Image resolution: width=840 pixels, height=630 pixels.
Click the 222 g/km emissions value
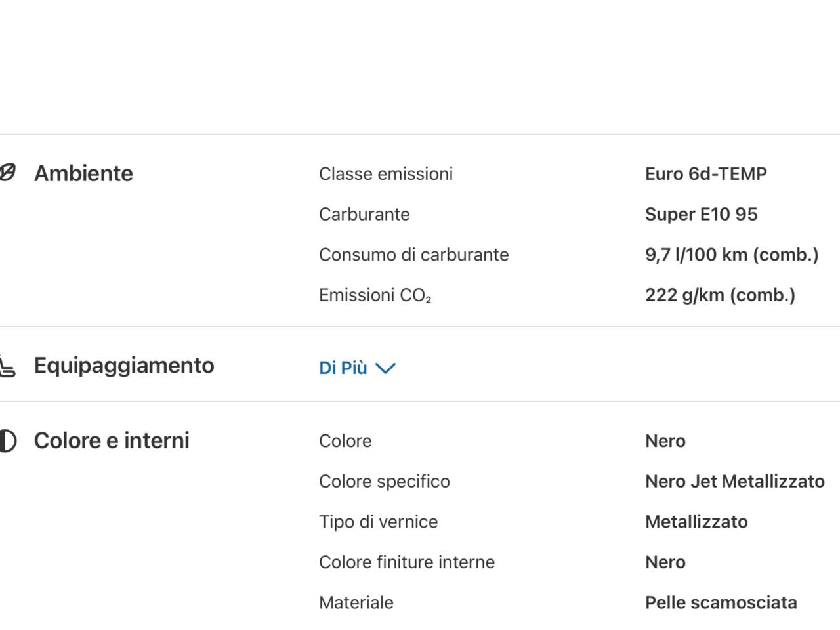point(720,295)
